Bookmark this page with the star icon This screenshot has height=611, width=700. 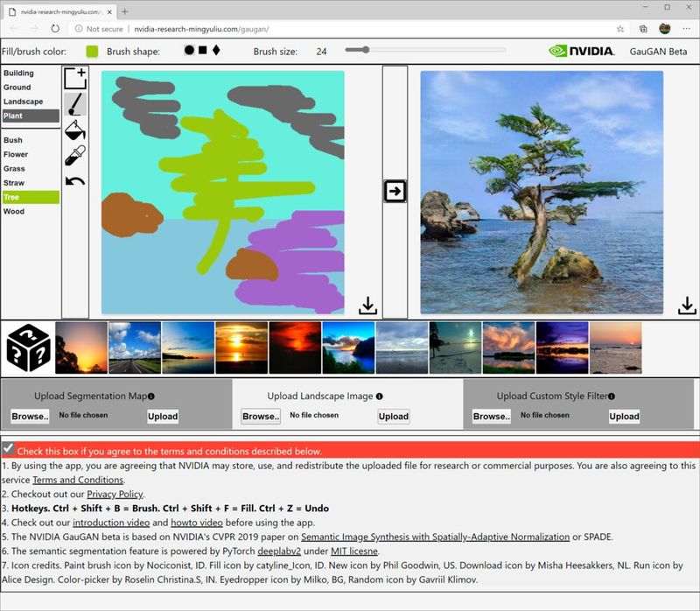(x=620, y=29)
